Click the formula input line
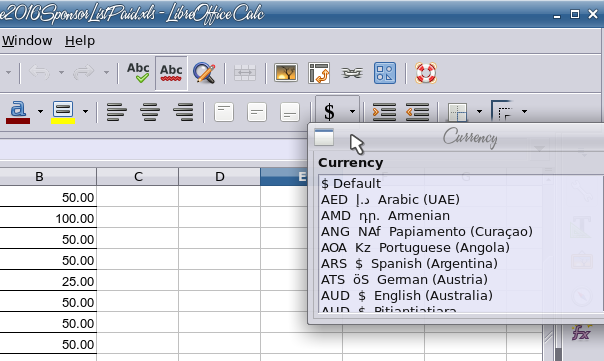The width and height of the screenshot is (604, 361). tap(153, 150)
